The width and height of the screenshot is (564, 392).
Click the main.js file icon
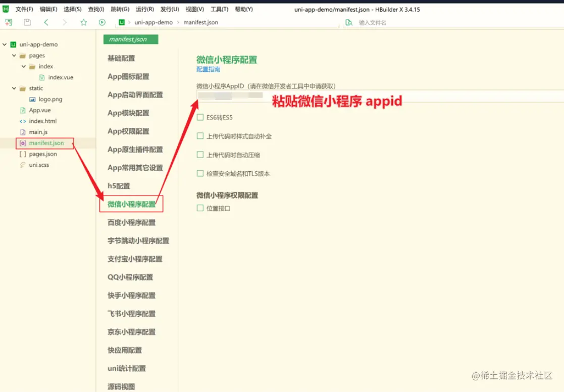pos(23,132)
